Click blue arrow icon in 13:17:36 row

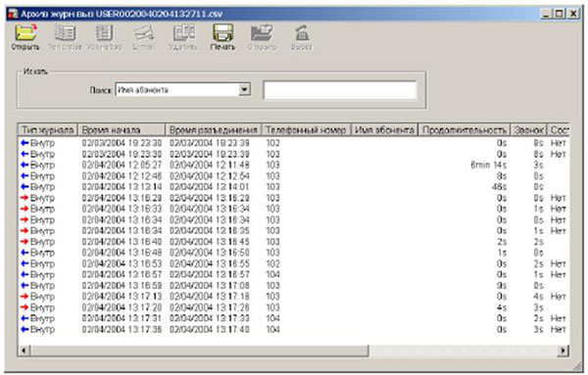tap(24, 329)
